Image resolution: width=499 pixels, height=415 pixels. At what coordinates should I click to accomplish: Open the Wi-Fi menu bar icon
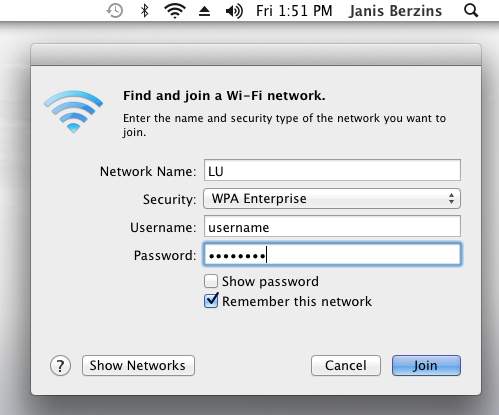pyautogui.click(x=175, y=11)
